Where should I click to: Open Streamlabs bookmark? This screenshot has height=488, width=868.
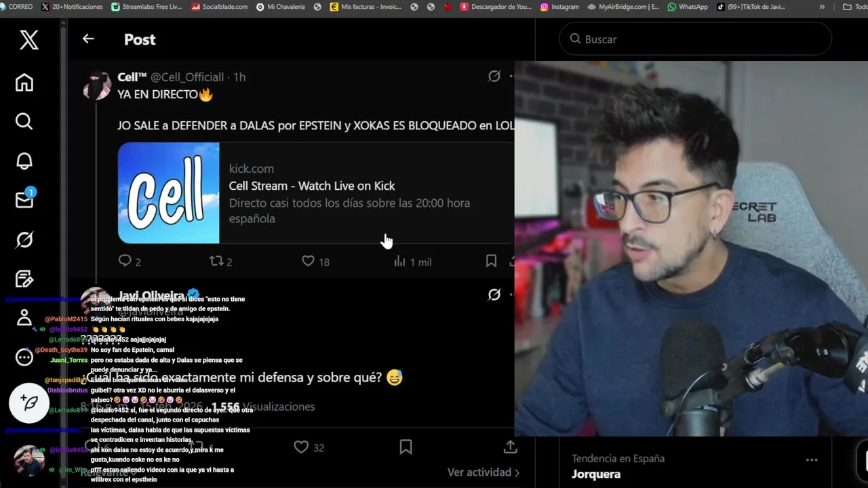(x=146, y=7)
